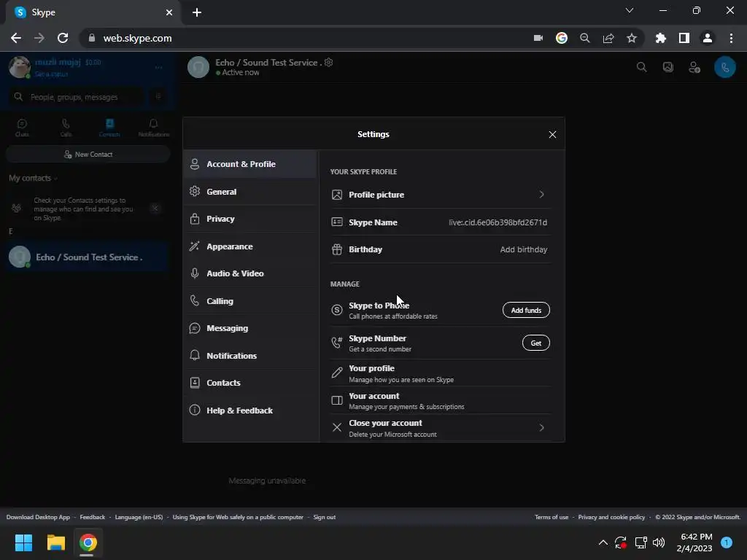Open Profile picture option

pos(440,194)
